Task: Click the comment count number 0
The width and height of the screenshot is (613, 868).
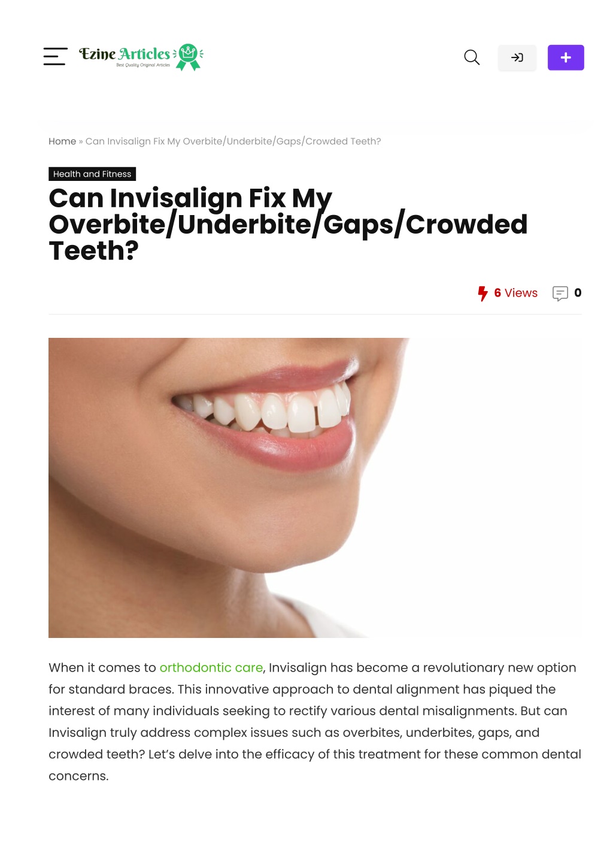Action: point(578,292)
